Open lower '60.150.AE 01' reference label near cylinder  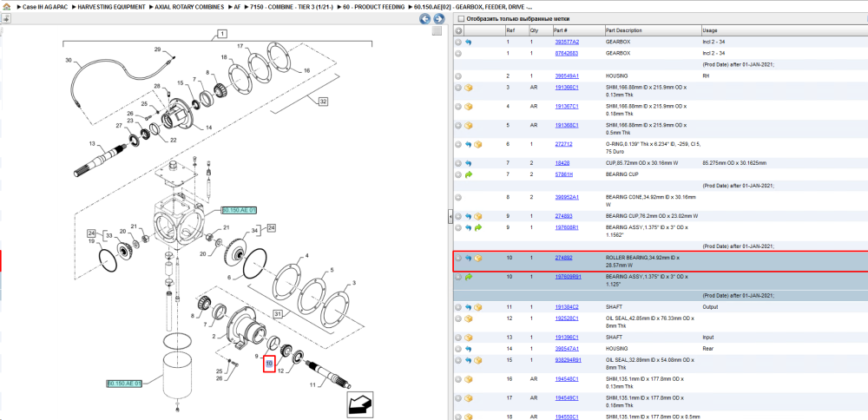tap(124, 384)
